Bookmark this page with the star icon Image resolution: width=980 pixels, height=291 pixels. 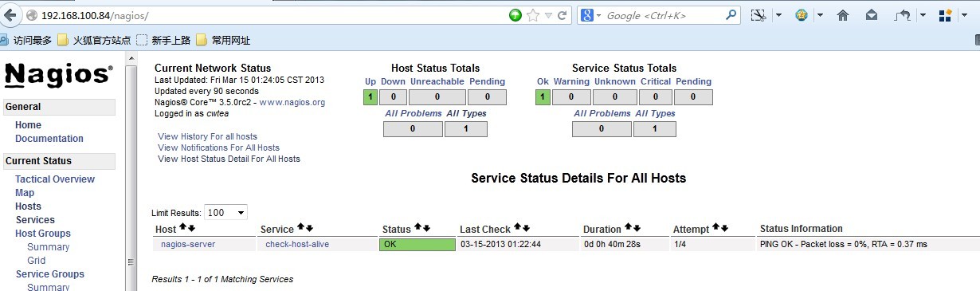click(x=533, y=15)
